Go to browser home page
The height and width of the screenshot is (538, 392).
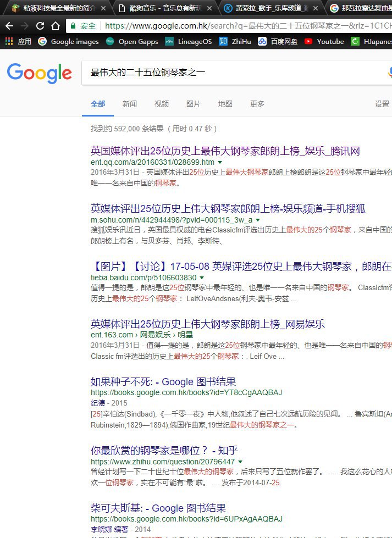tap(56, 26)
